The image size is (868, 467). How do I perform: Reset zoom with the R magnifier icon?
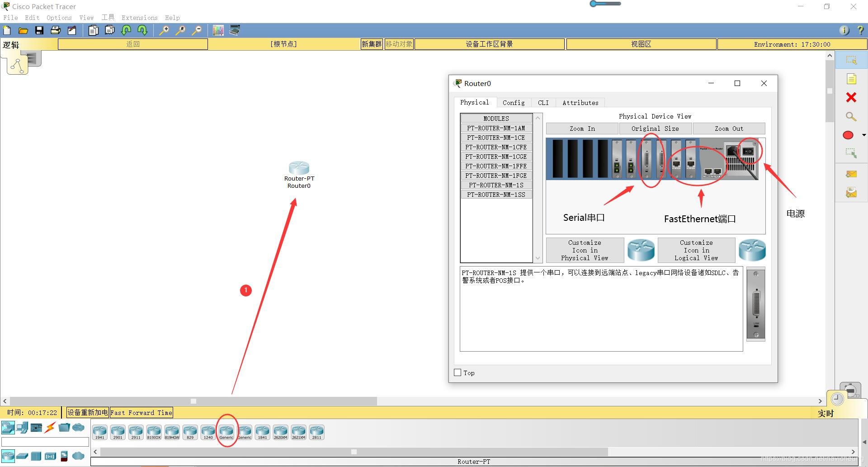[x=180, y=30]
